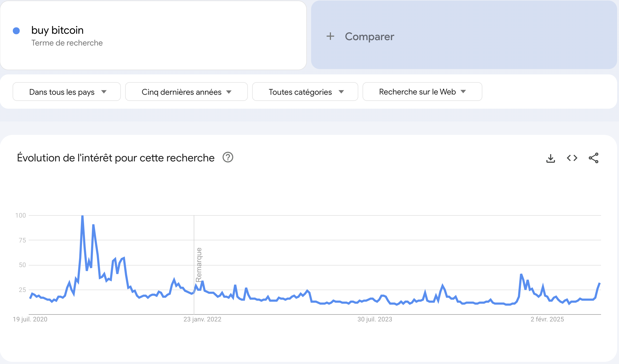Edit the 'buy bitcoin' search term

point(57,30)
